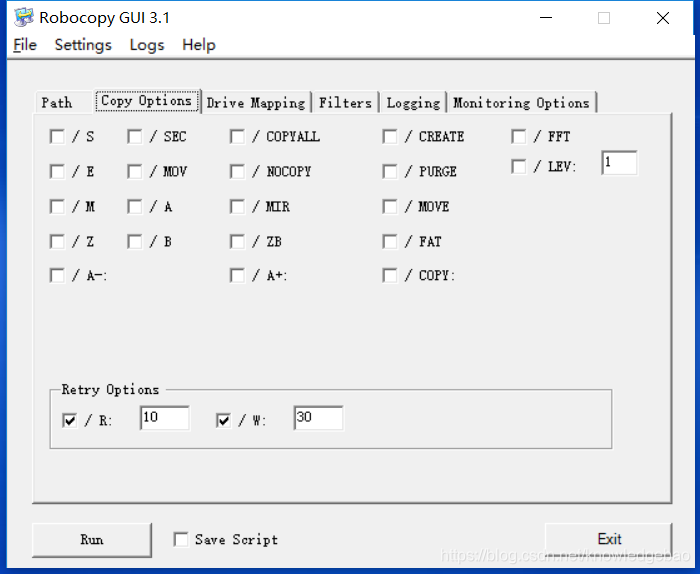Enable the /FFT checkbox
This screenshot has width=700, height=574.
coord(518,137)
